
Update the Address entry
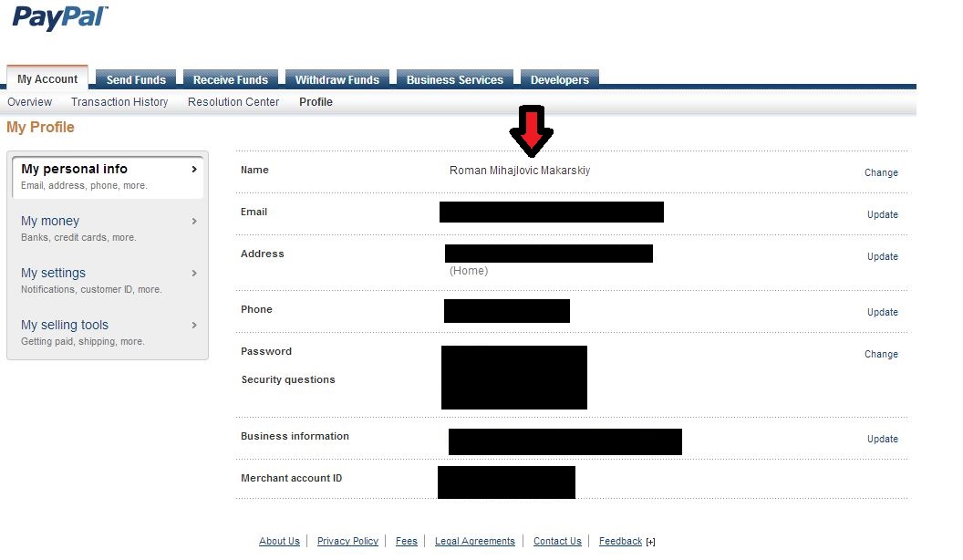882,256
